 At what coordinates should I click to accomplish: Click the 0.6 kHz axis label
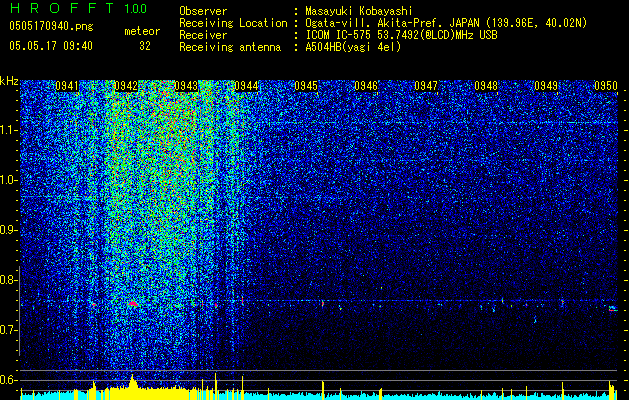coord(8,380)
